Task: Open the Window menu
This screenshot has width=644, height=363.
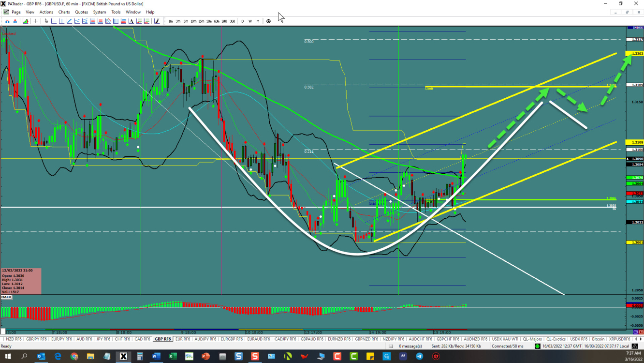Action: click(x=133, y=12)
